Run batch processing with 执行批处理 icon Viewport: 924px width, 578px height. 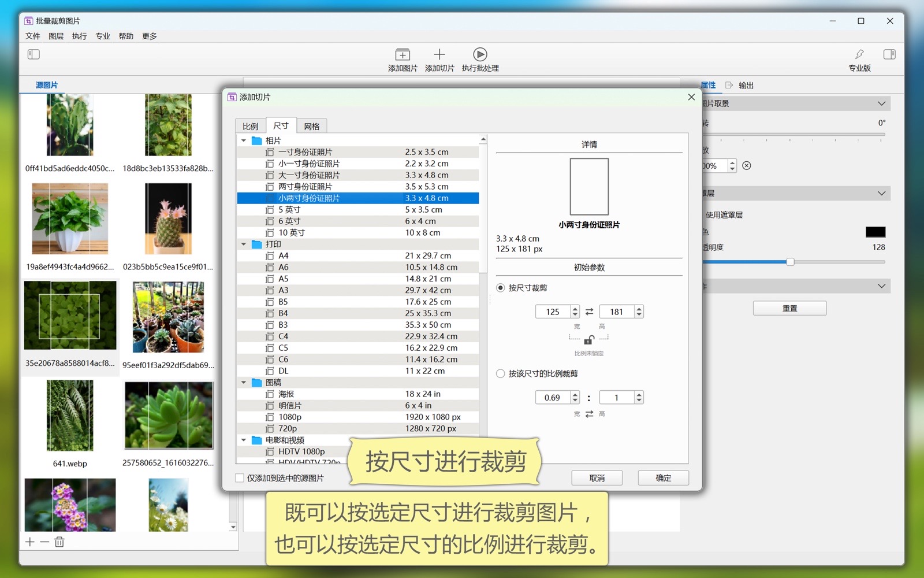[480, 55]
